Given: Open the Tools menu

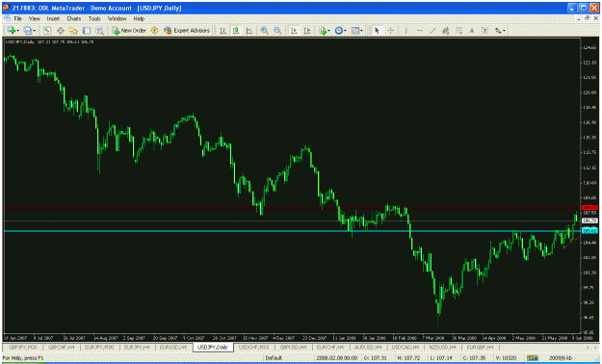Looking at the screenshot, I should click(x=94, y=18).
